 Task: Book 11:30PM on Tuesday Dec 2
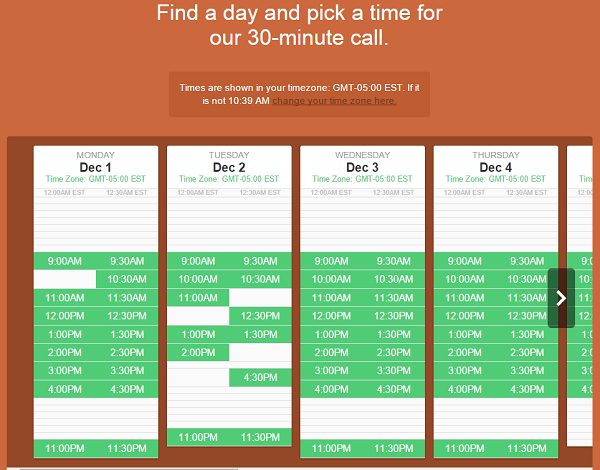pos(260,437)
